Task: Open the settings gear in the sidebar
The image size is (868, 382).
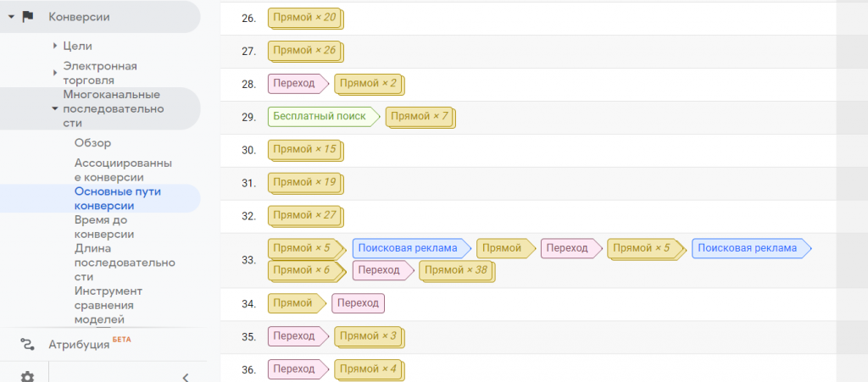Action: coord(28,377)
